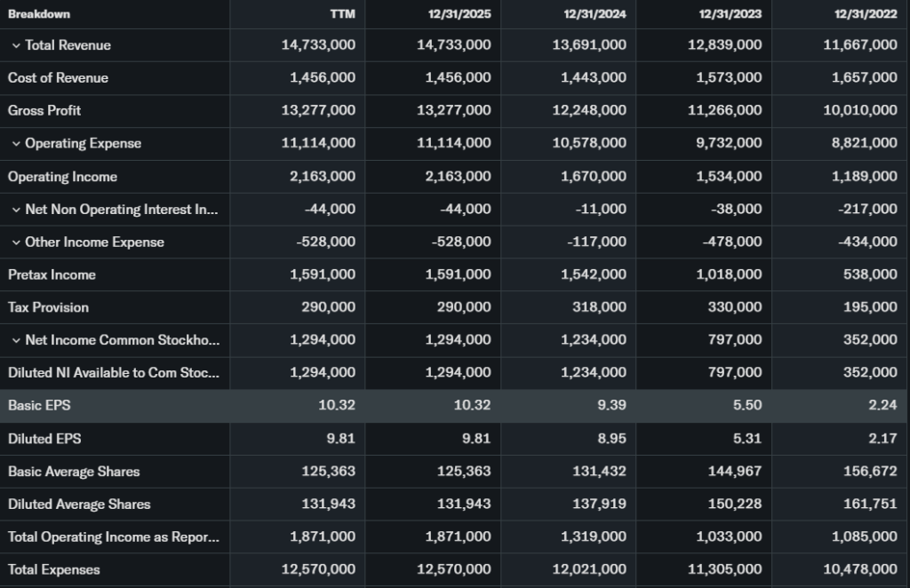This screenshot has height=588, width=910.
Task: Expand the Other Income Expense chevron
Action: (x=16, y=242)
